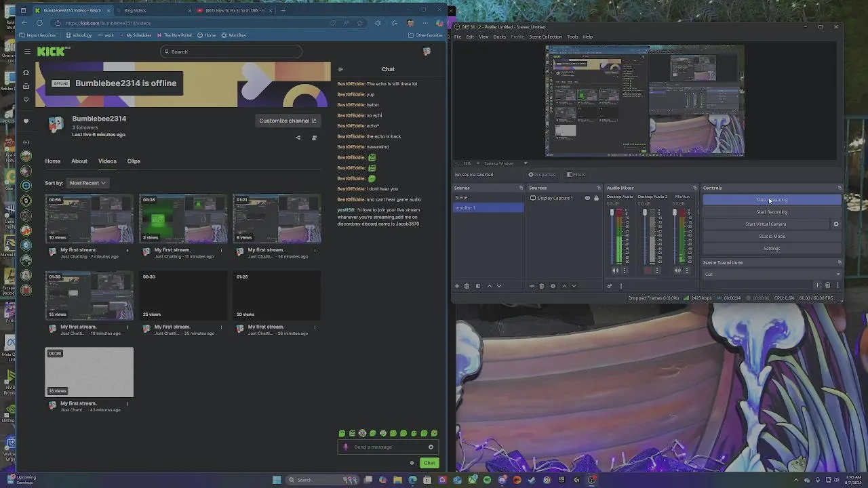The height and width of the screenshot is (488, 868).
Task: Move scene up in OBS Scenes panel
Action: pos(490,286)
